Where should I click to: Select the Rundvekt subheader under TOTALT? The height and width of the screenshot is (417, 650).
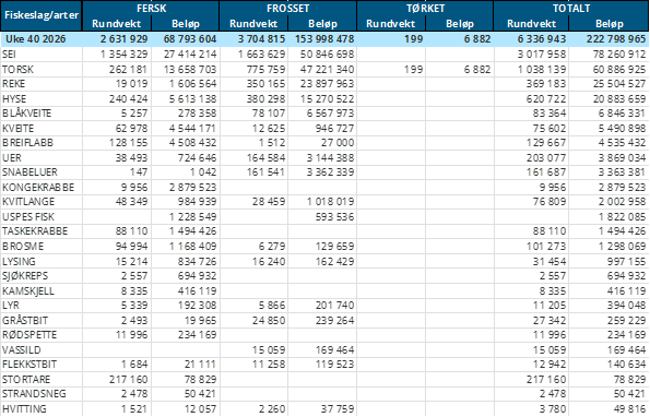pos(531,24)
